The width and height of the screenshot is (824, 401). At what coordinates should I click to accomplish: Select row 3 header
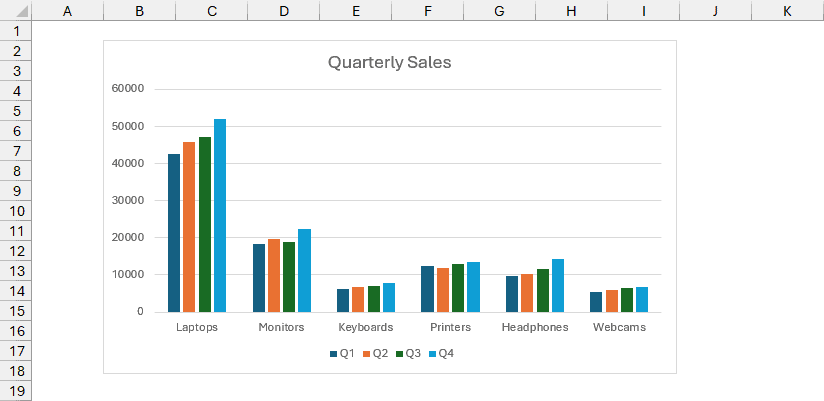(x=16, y=71)
